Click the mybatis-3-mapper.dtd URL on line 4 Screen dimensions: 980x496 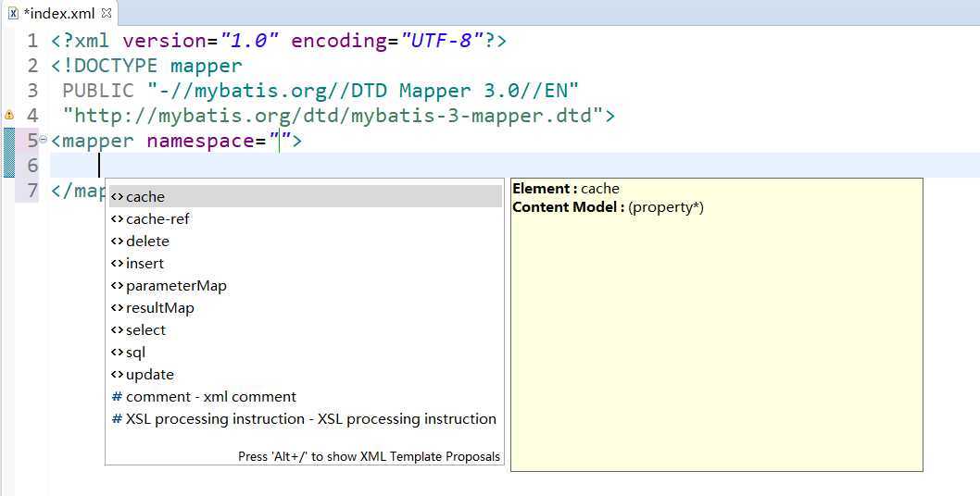click(333, 116)
